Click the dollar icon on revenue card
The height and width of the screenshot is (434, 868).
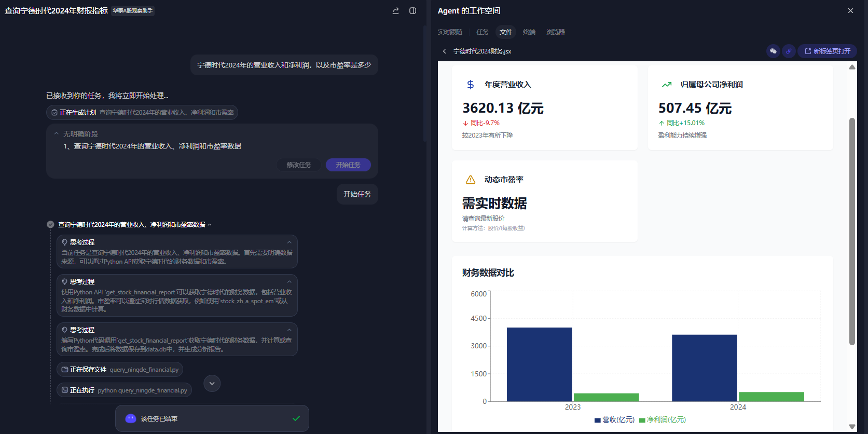pyautogui.click(x=471, y=85)
